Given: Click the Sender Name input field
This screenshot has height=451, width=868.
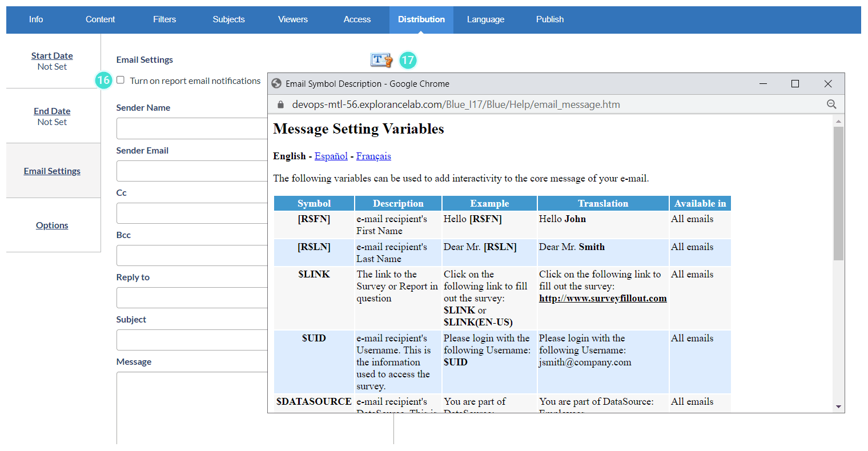Looking at the screenshot, I should point(192,128).
